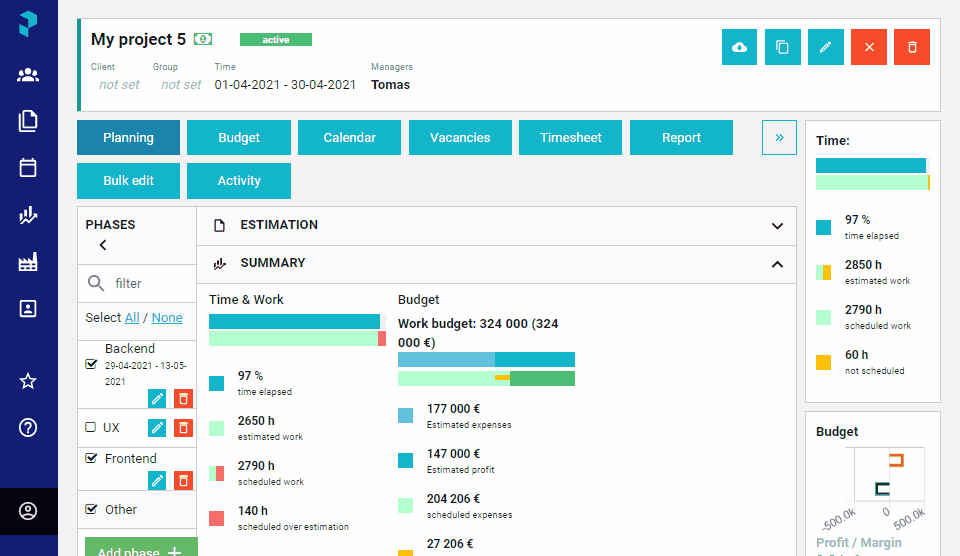Image resolution: width=960 pixels, height=556 pixels.
Task: Open the factory/company sidebar icon
Action: point(28,262)
